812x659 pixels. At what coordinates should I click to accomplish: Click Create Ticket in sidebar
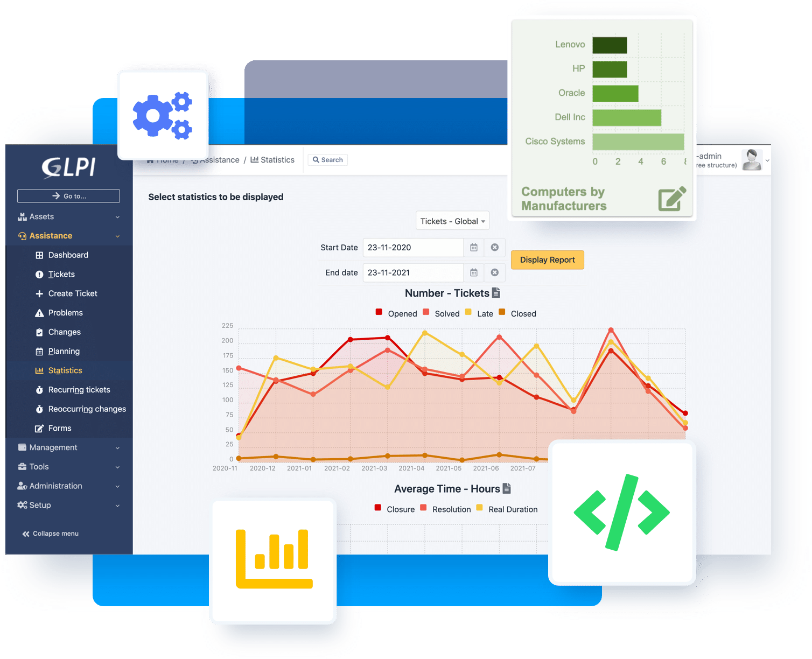pos(73,293)
